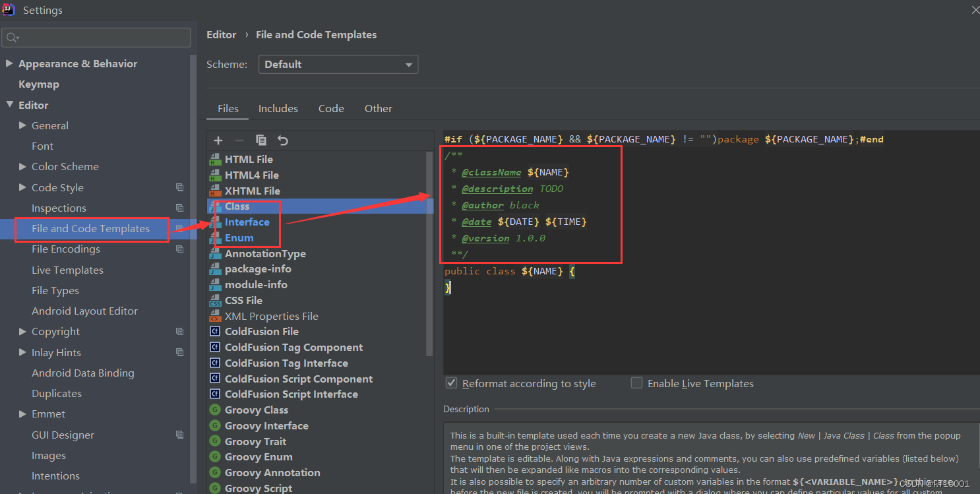Image resolution: width=980 pixels, height=494 pixels.
Task: Click the XHTML File template icon
Action: [x=214, y=191]
